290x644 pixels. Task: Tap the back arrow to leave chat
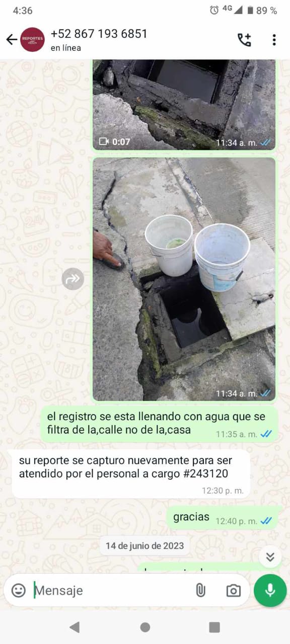[11, 40]
